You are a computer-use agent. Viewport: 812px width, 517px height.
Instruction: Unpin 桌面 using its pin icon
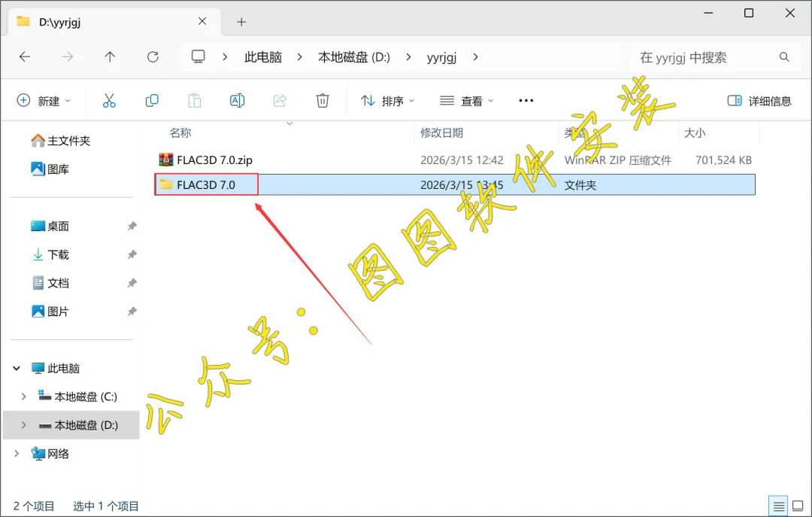click(132, 226)
